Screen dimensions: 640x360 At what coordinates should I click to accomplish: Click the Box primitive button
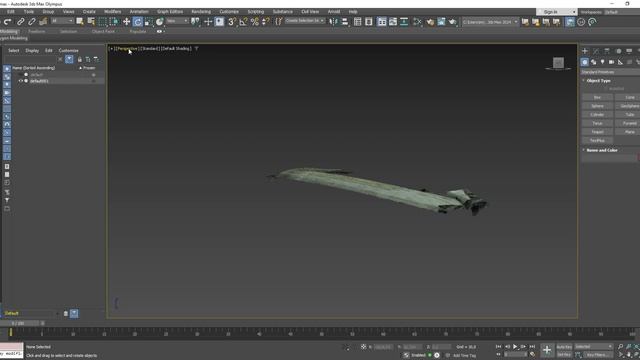coord(597,98)
